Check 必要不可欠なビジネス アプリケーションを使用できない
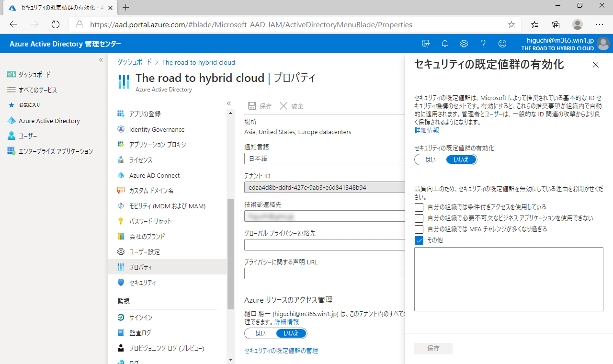This screenshot has height=364, width=613. [x=419, y=218]
